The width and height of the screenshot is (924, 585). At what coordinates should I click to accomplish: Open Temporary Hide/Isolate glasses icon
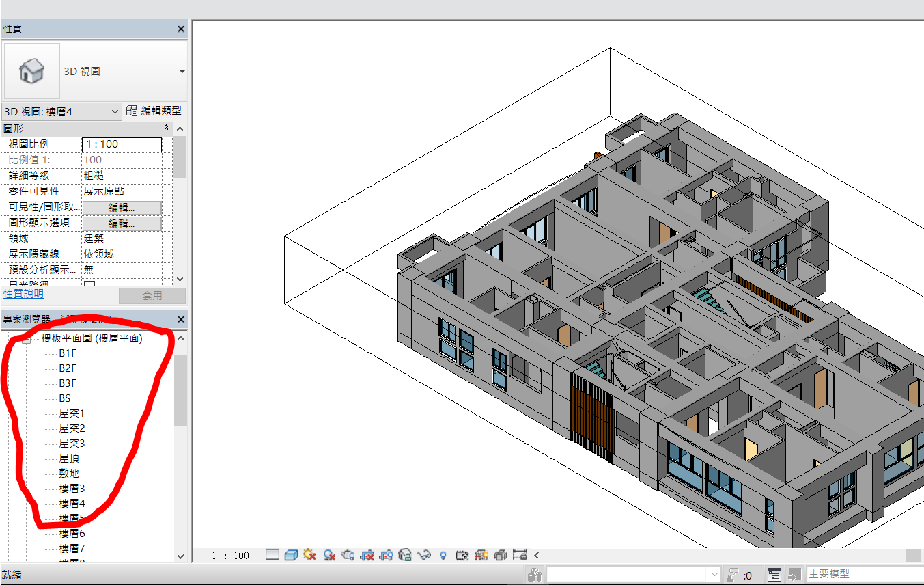424,555
